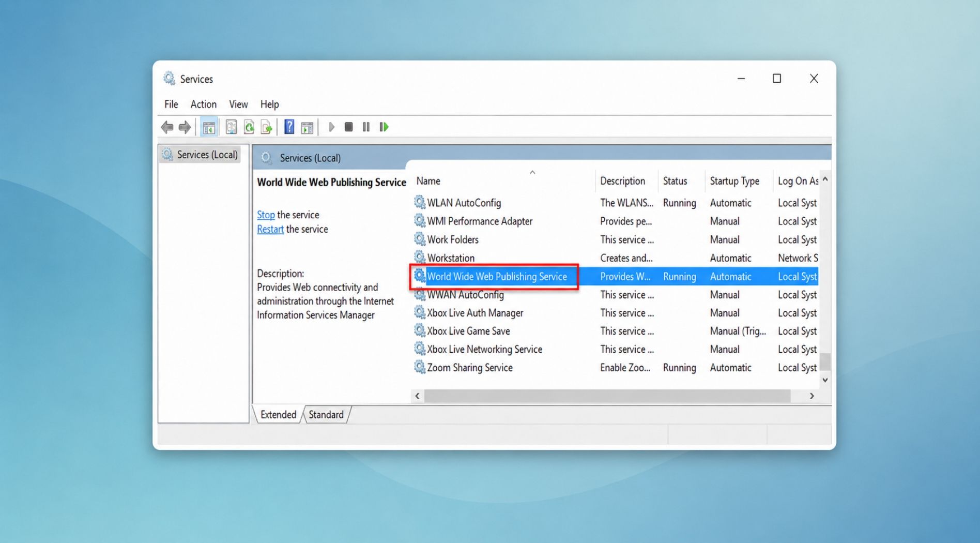Screen dimensions: 980x543
Task: Click the horizontal scrollbar left arrow
Action: (418, 396)
